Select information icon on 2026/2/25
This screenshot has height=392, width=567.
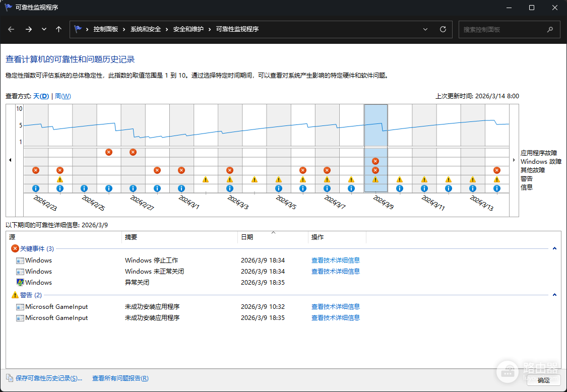click(x=84, y=188)
